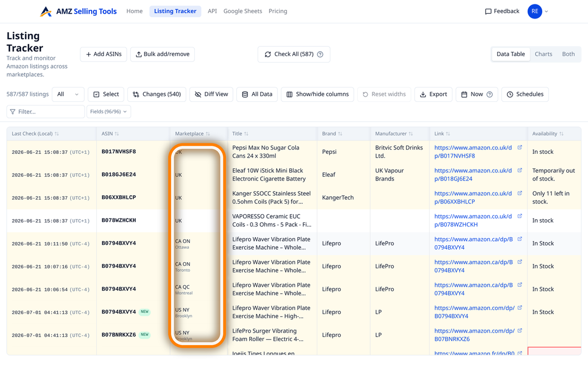The image size is (588, 368).
Task: Open Changes (540) view
Action: pos(157,94)
